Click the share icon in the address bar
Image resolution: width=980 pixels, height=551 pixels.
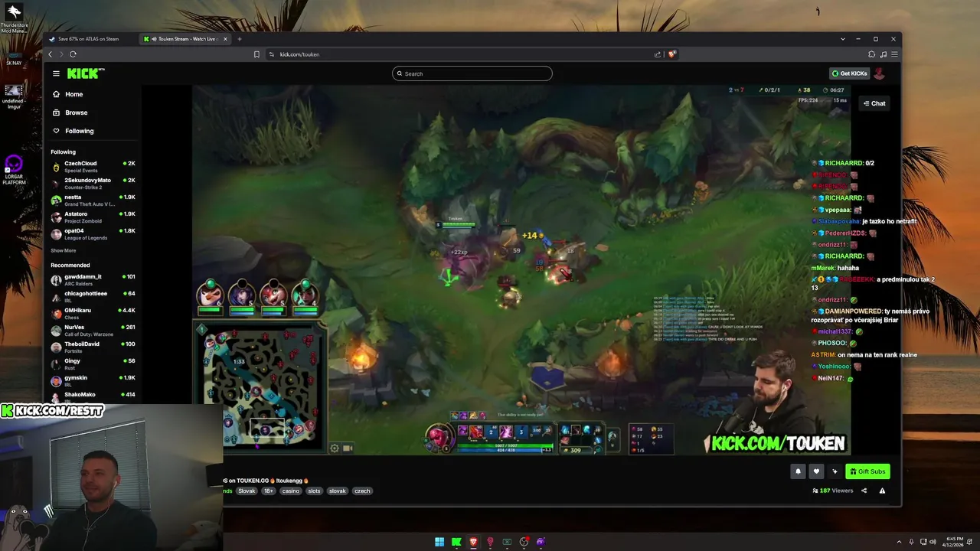[x=657, y=54]
